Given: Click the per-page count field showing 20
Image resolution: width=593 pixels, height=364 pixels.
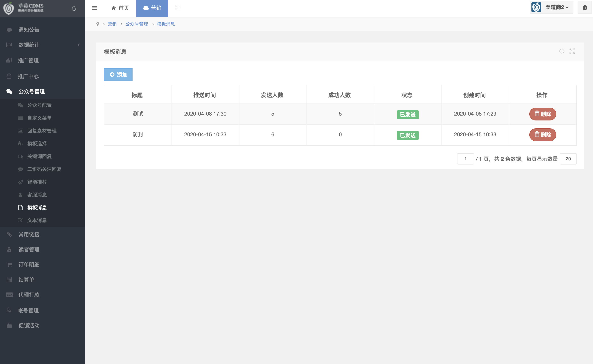Looking at the screenshot, I should coord(568,159).
